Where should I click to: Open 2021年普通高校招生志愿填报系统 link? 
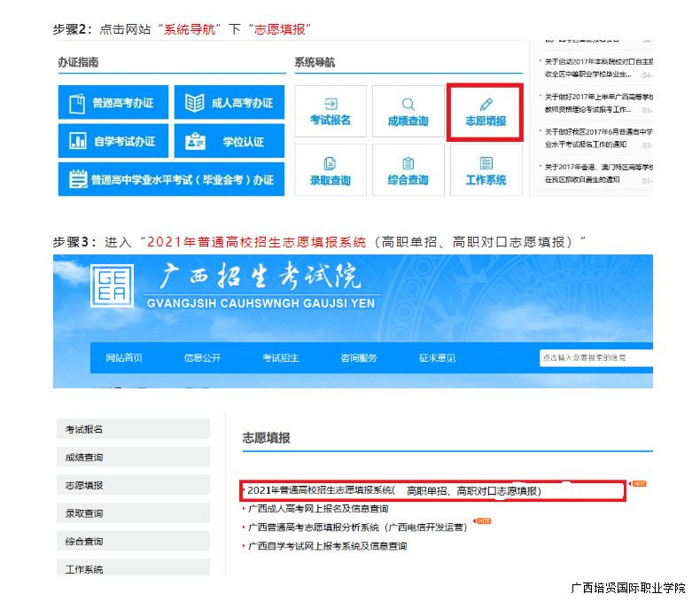pos(393,490)
